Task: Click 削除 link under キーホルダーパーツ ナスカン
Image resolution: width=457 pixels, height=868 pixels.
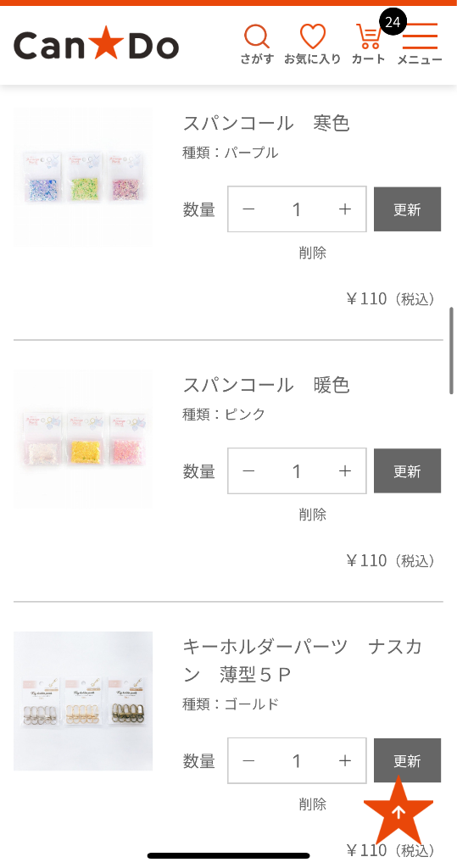Action: click(312, 804)
